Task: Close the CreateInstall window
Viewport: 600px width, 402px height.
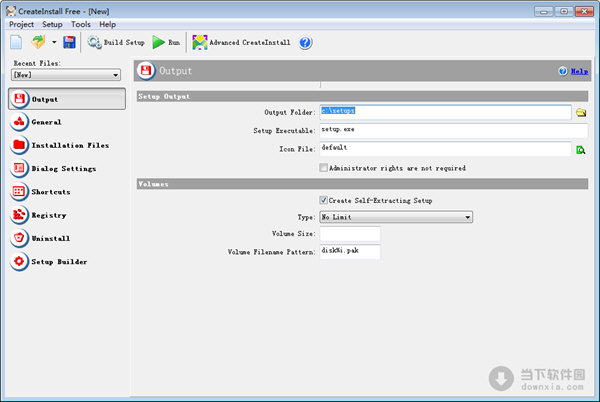Action: click(584, 11)
